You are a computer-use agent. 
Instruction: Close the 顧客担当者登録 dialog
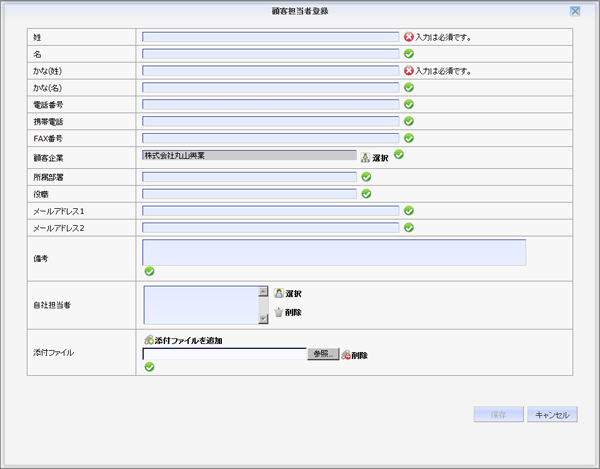pos(575,11)
